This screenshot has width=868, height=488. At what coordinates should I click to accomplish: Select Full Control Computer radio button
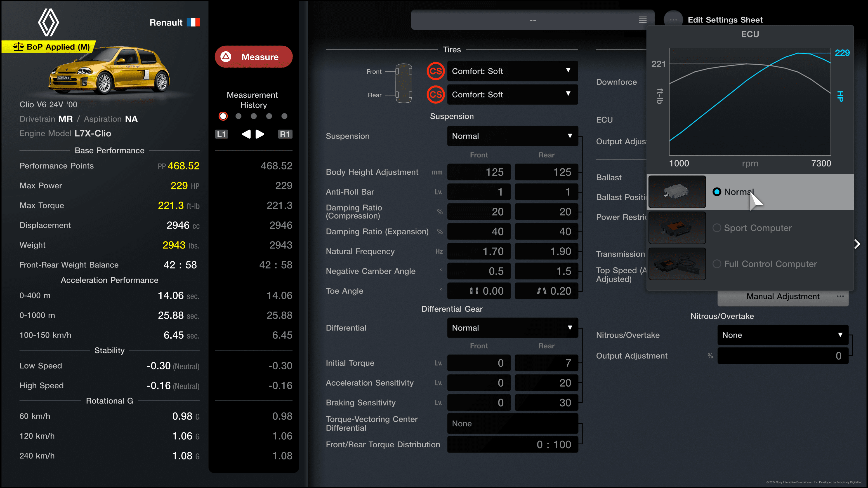coord(716,263)
